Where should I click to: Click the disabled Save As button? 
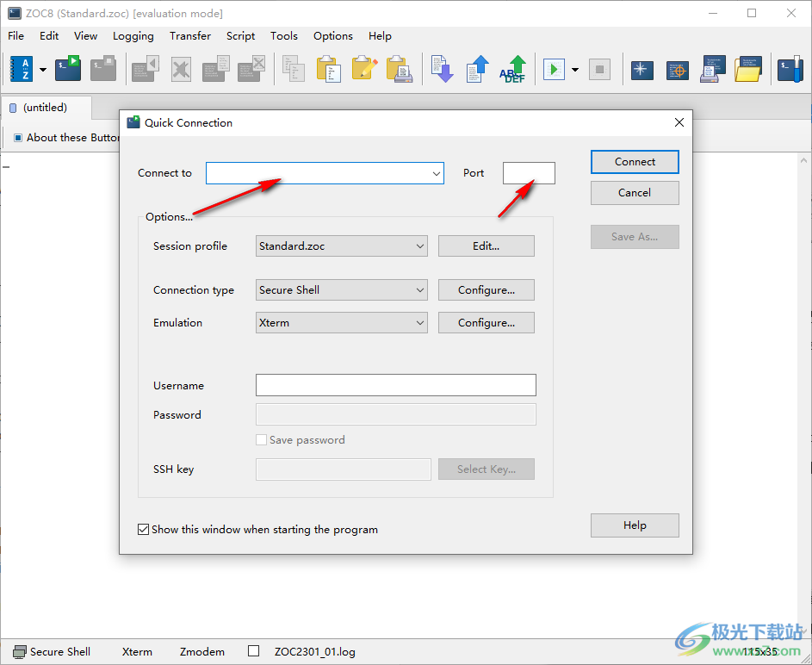click(635, 237)
